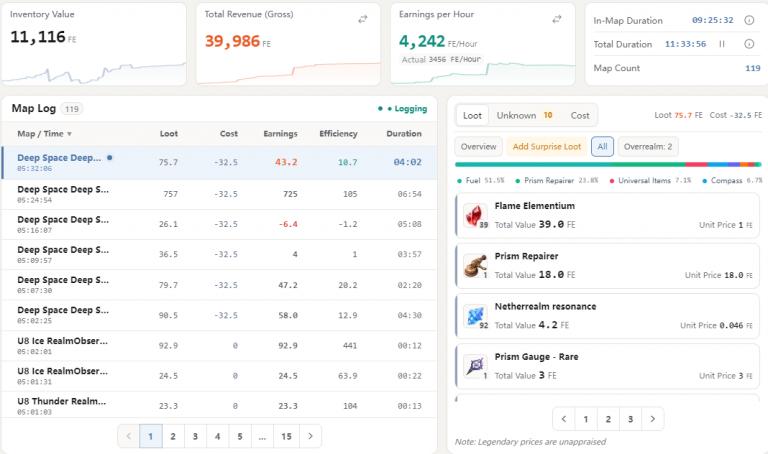The height and width of the screenshot is (454, 768).
Task: Sort by the Duration column header
Action: pos(404,134)
